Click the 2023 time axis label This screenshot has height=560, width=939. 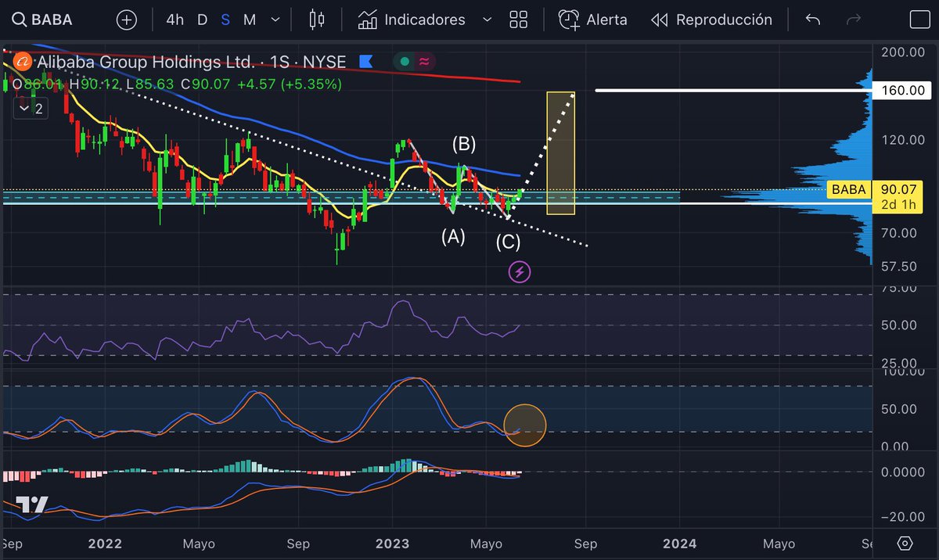(393, 544)
